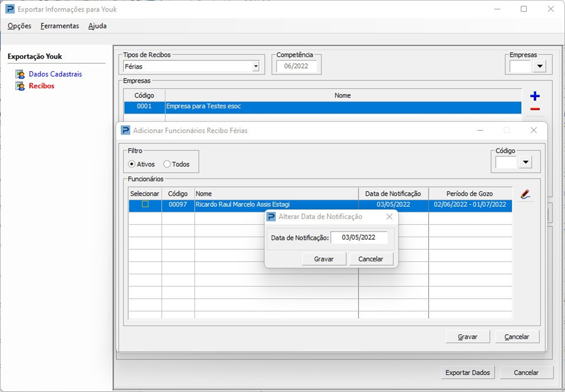The image size is (565, 392).
Task: Click the pencil edit notification date icon
Action: tap(525, 195)
